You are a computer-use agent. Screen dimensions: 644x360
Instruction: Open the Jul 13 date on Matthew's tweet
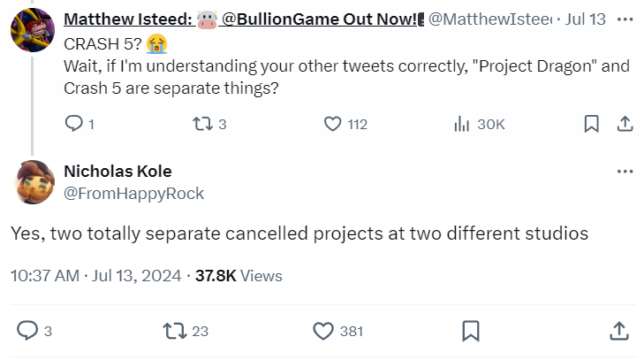pos(586,19)
